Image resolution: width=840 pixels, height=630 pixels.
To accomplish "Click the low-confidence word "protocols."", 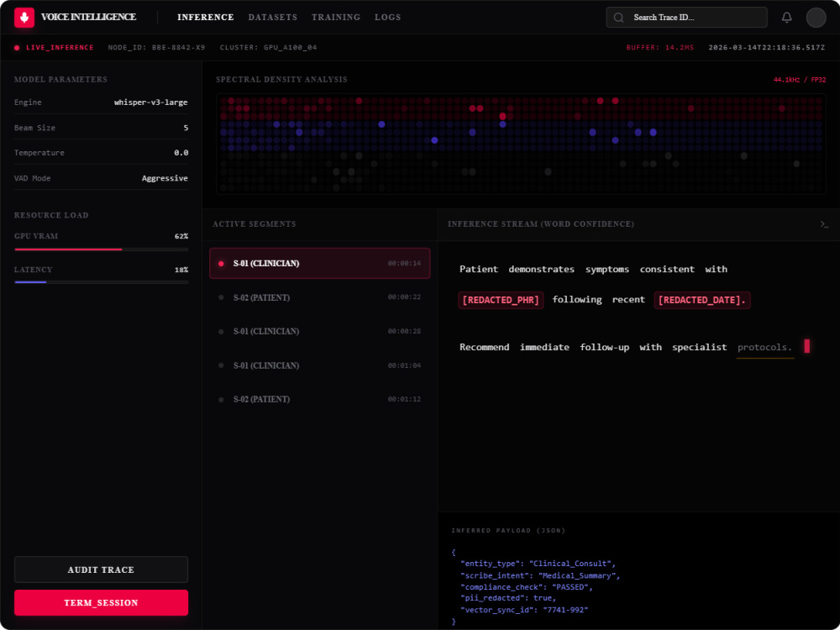I will pyautogui.click(x=764, y=347).
